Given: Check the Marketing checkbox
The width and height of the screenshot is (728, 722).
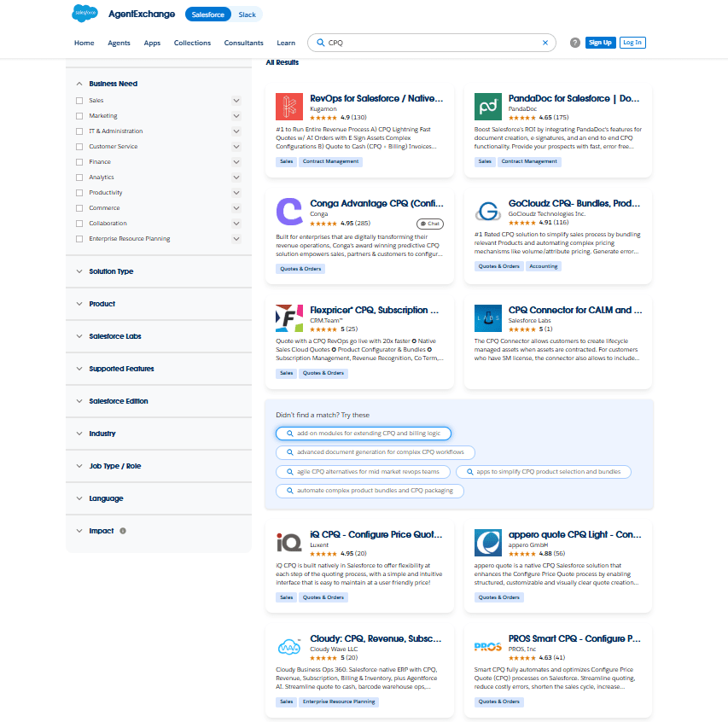Looking at the screenshot, I should (x=79, y=115).
